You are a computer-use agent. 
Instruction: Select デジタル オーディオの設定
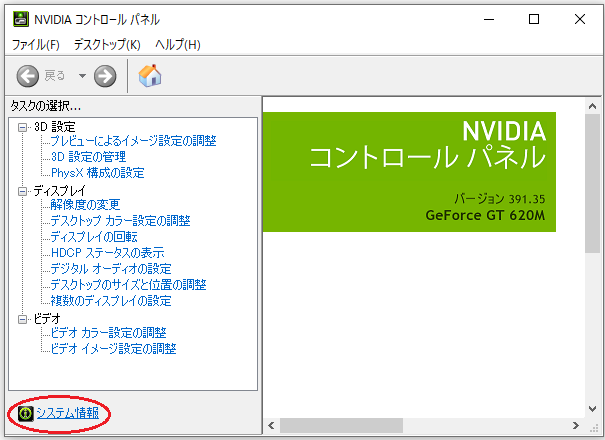tap(111, 269)
